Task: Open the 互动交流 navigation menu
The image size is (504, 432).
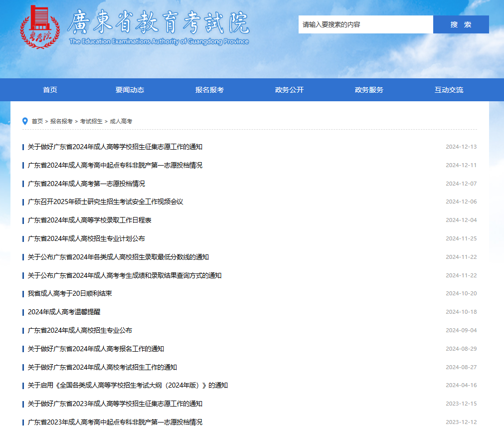Action: (x=449, y=90)
